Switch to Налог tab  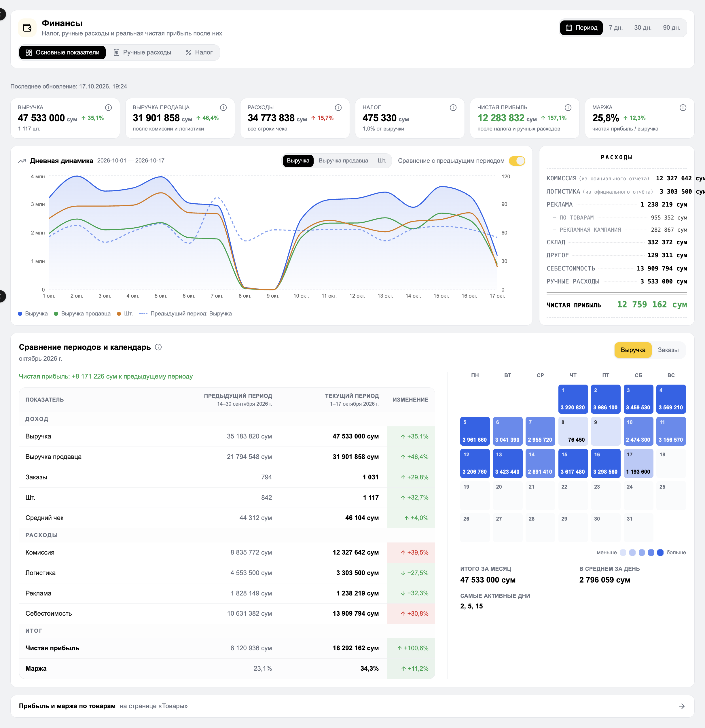[x=199, y=53]
